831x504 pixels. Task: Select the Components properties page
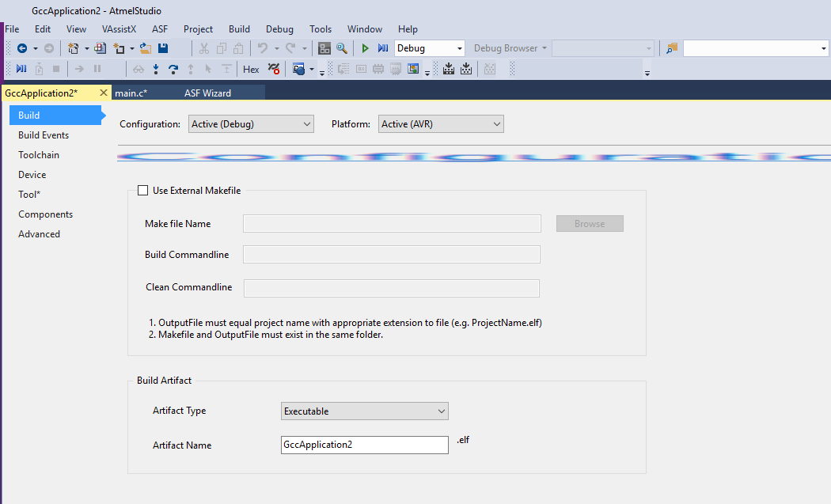[46, 214]
